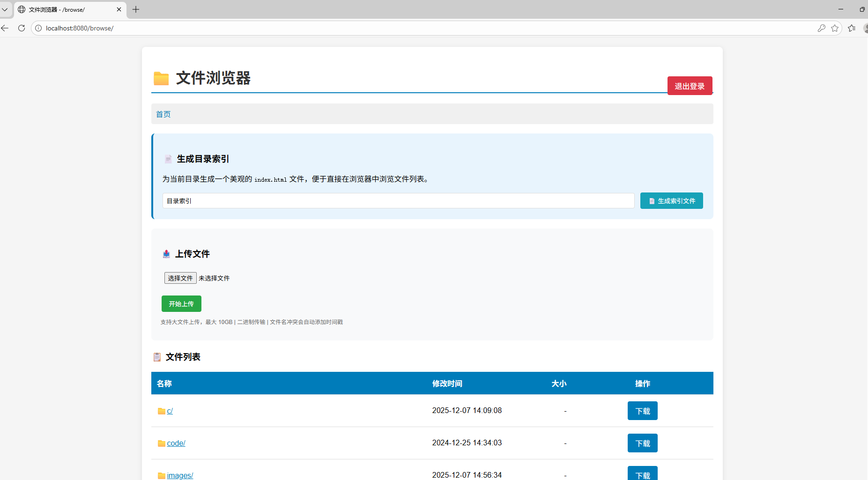The image size is (868, 480).
Task: Click the folder icon beside code/
Action: tap(161, 443)
